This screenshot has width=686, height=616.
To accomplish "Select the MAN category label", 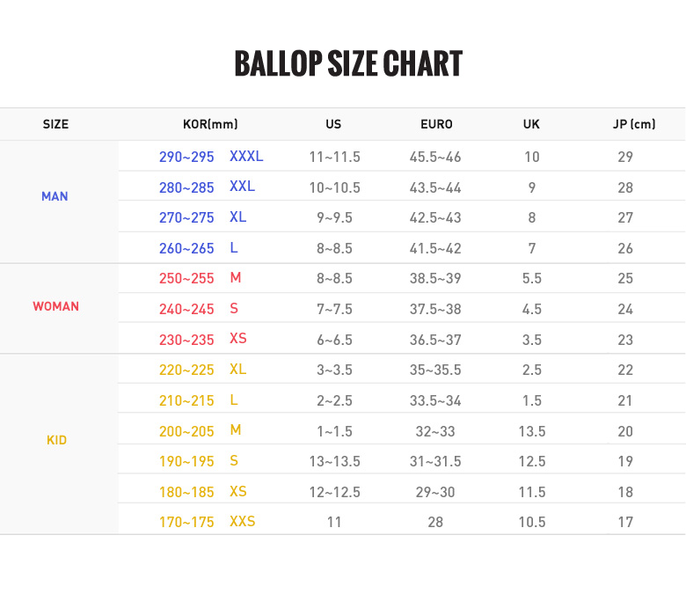I will point(55,196).
